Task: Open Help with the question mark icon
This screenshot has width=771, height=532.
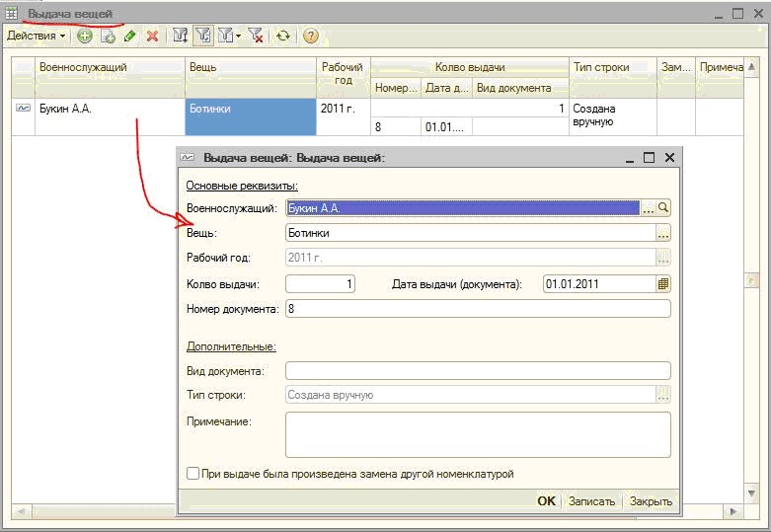Action: (311, 36)
